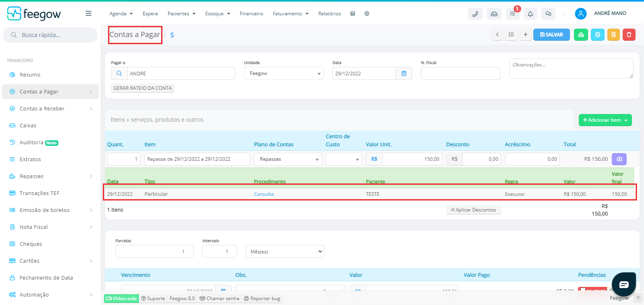Viewport: 644px width, 305px height.
Task: Open the Agenda dropdown menu
Action: coord(121,14)
